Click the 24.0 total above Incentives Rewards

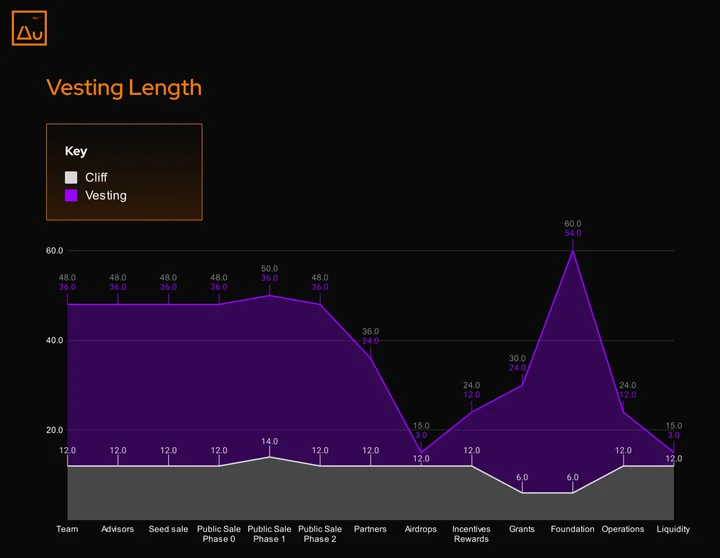tap(472, 385)
